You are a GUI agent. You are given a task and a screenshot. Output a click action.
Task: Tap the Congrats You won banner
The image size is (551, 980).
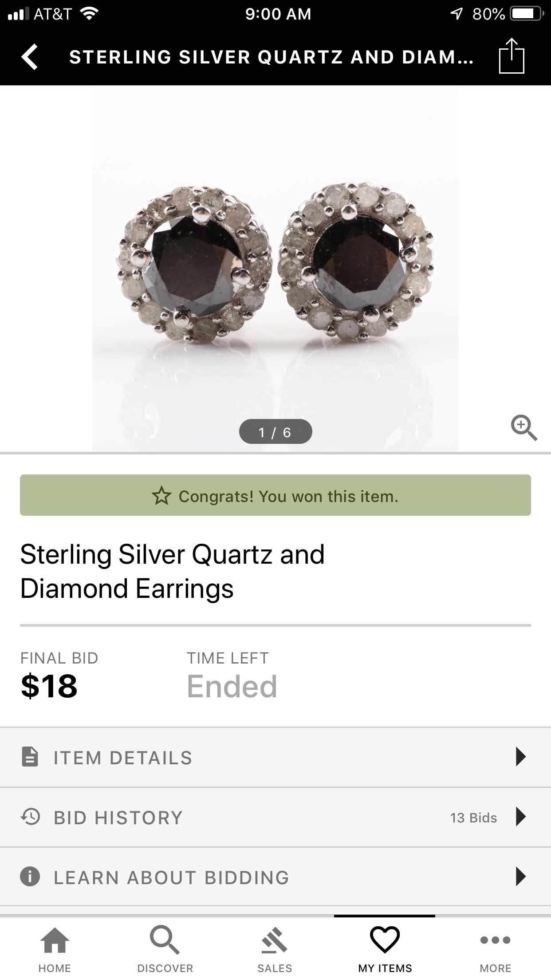tap(275, 495)
